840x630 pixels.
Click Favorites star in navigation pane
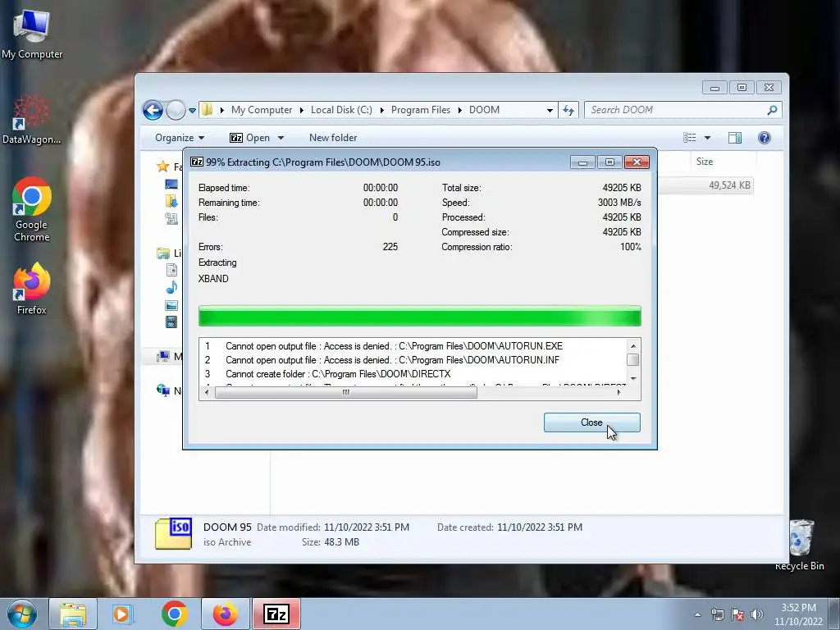[x=163, y=166]
